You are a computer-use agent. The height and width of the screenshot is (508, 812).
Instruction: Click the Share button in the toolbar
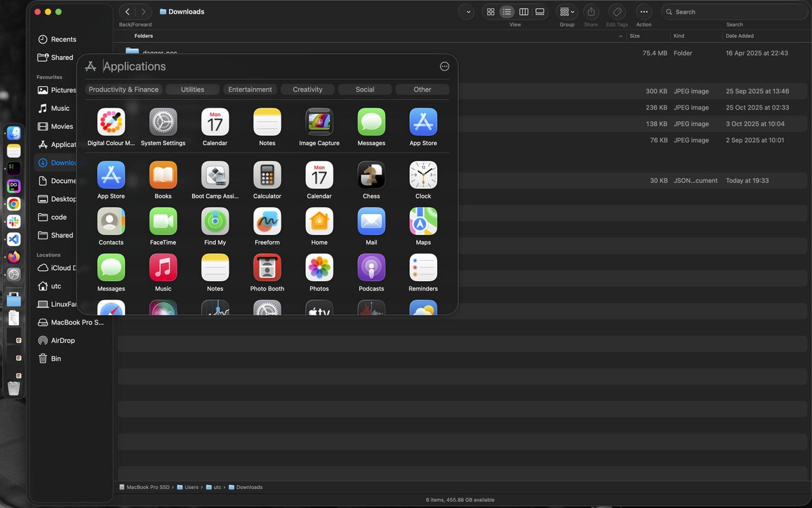(x=591, y=12)
